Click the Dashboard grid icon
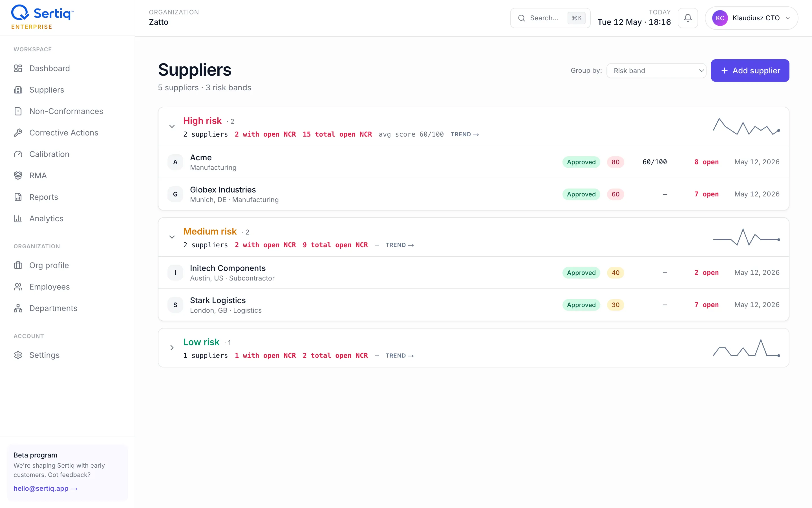The width and height of the screenshot is (812, 508). tap(18, 68)
